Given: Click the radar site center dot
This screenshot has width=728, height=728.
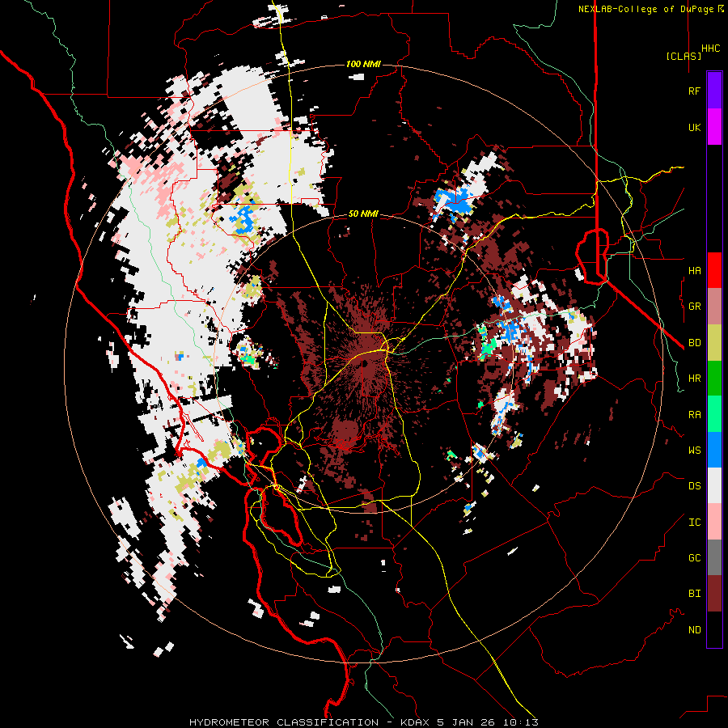Looking at the screenshot, I should pyautogui.click(x=365, y=363).
